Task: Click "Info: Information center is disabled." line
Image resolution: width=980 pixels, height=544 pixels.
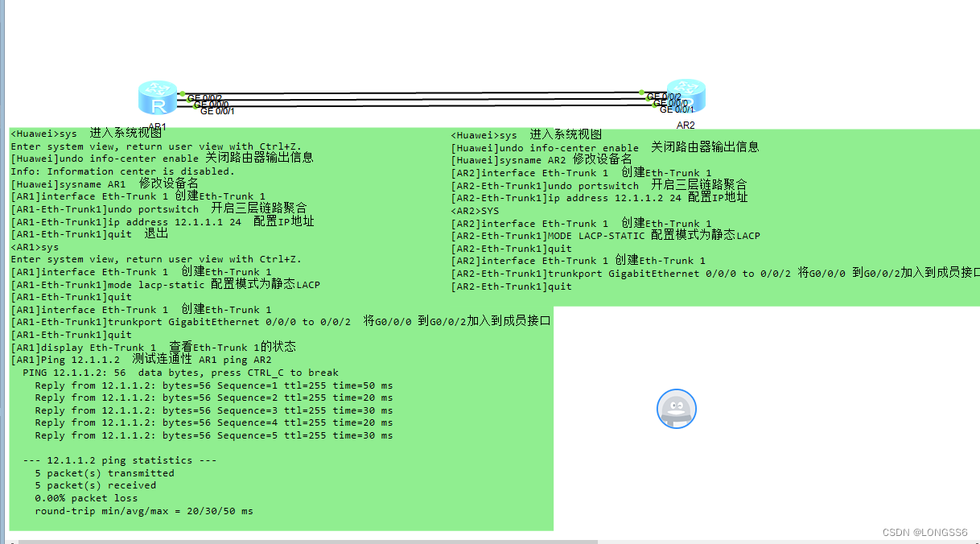Action: point(122,171)
